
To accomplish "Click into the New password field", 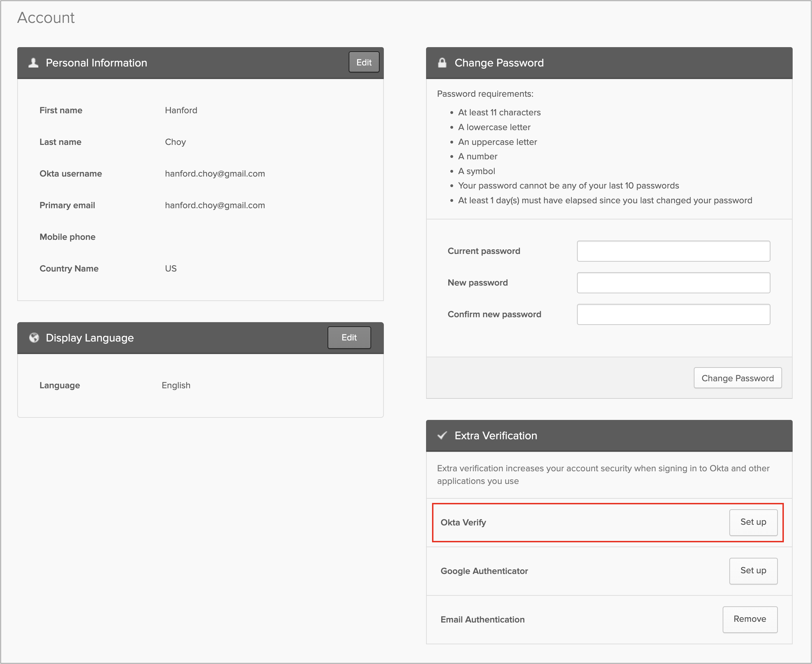I will click(x=673, y=283).
